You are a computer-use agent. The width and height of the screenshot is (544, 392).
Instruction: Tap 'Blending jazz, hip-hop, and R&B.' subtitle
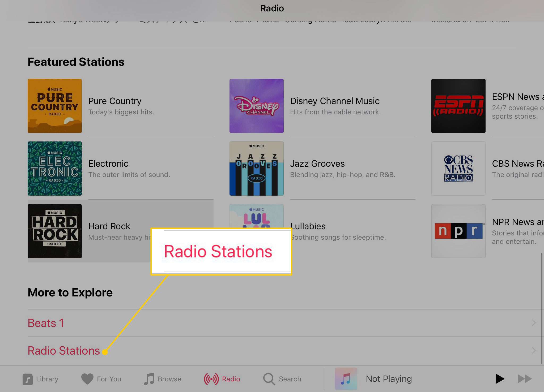[x=343, y=175]
